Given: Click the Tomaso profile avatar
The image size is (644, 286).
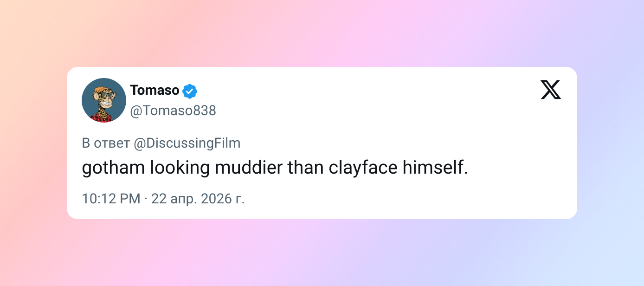Looking at the screenshot, I should pos(104,100).
